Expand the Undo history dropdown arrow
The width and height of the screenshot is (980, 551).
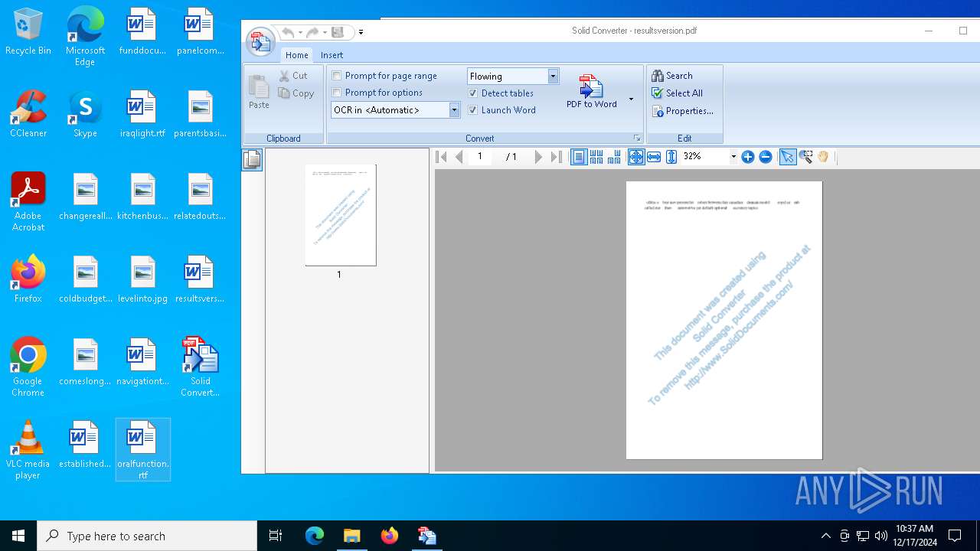(300, 32)
